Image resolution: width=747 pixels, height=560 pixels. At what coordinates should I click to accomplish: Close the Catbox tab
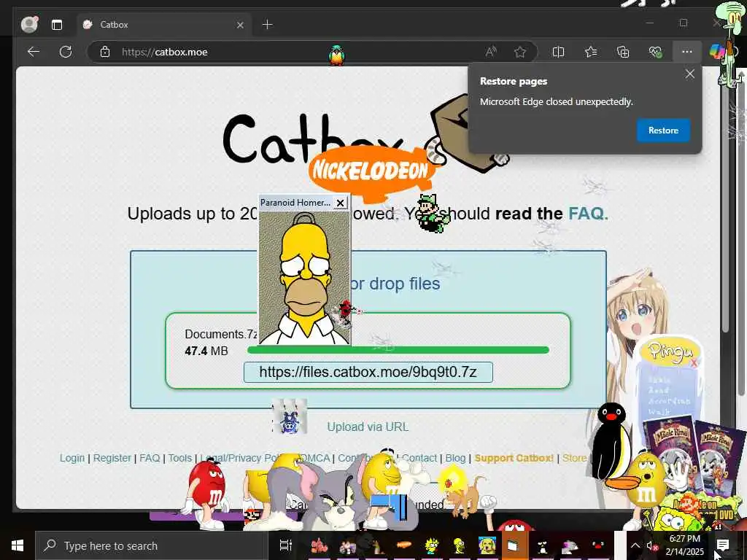click(x=240, y=25)
